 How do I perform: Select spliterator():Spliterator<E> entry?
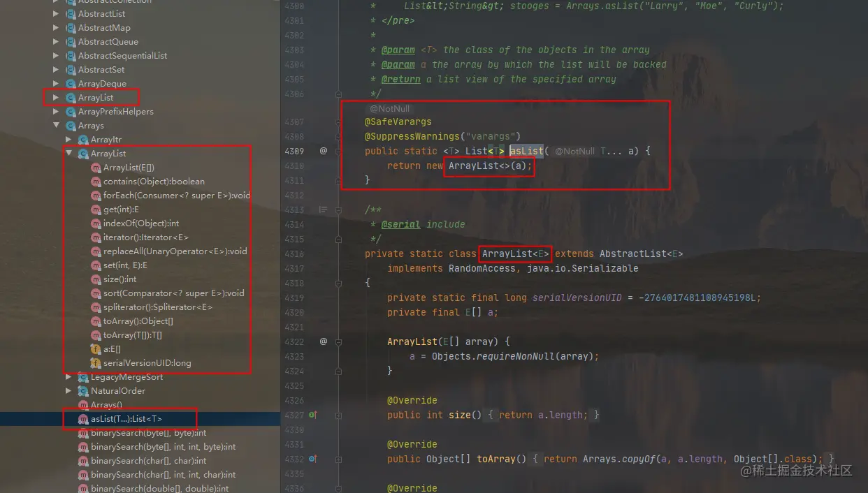point(158,307)
